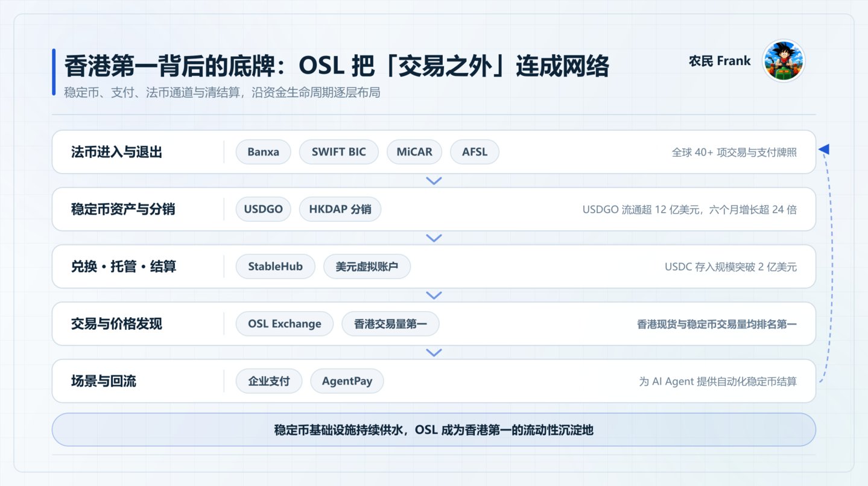
Task: Click the USDGO 流通超 12 亿美元 description
Action: (x=689, y=210)
